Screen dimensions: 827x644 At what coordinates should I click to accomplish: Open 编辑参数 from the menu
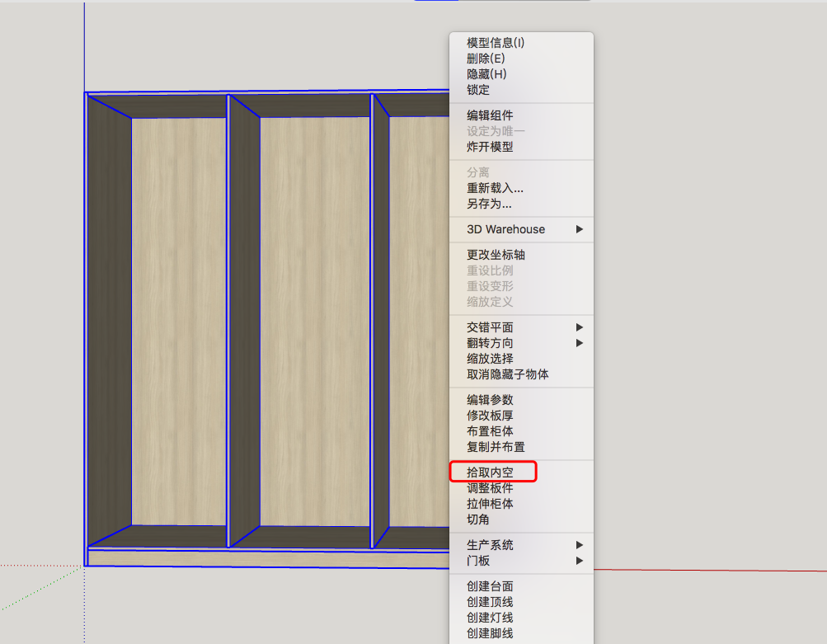click(490, 400)
